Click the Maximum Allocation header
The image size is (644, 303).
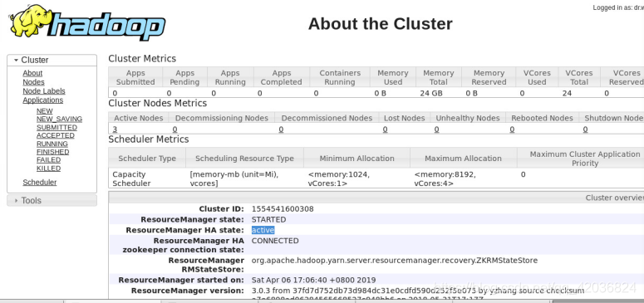tap(463, 158)
